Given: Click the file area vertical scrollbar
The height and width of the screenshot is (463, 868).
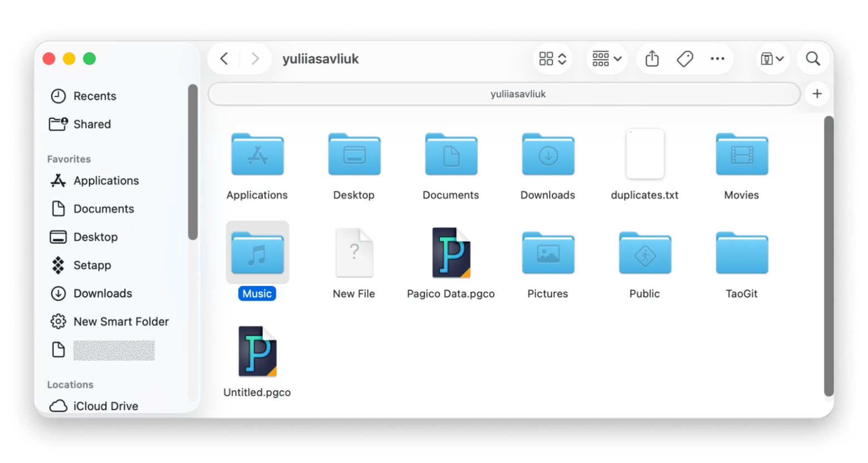Looking at the screenshot, I should tap(828, 256).
